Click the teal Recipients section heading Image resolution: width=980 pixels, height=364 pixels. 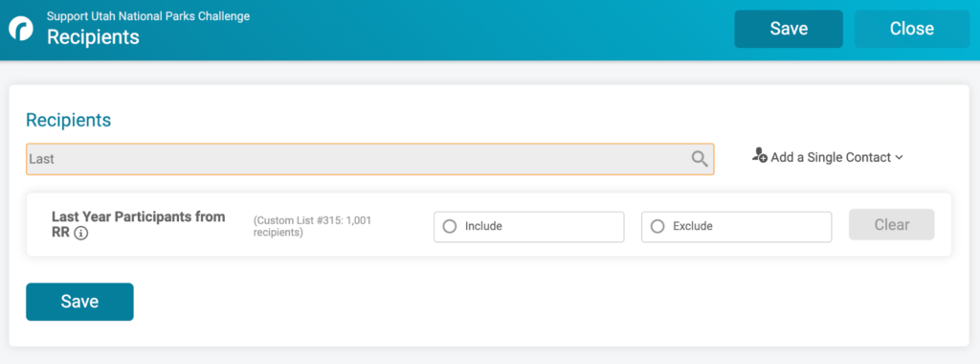(x=68, y=120)
